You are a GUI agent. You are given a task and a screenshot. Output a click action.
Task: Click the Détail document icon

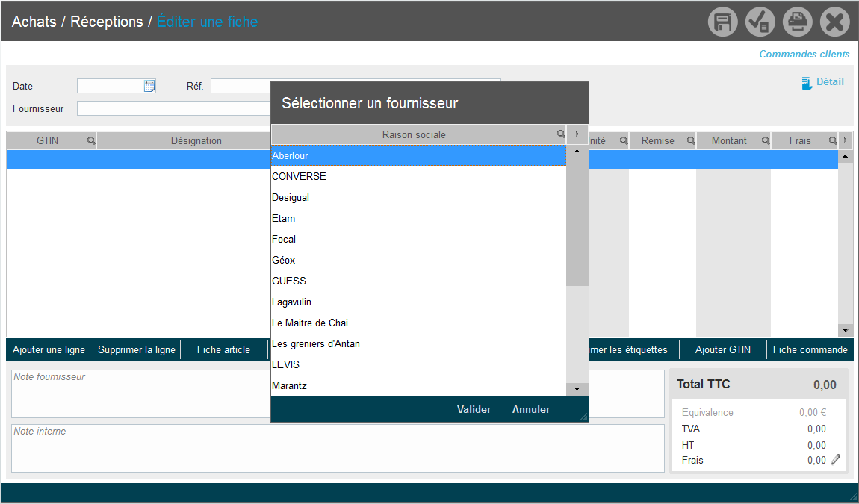(x=807, y=83)
